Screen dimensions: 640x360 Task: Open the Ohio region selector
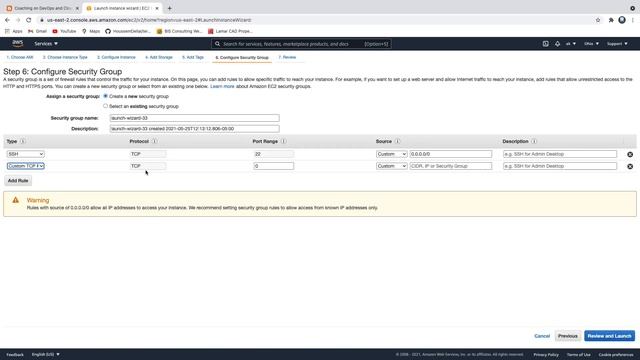click(x=591, y=44)
